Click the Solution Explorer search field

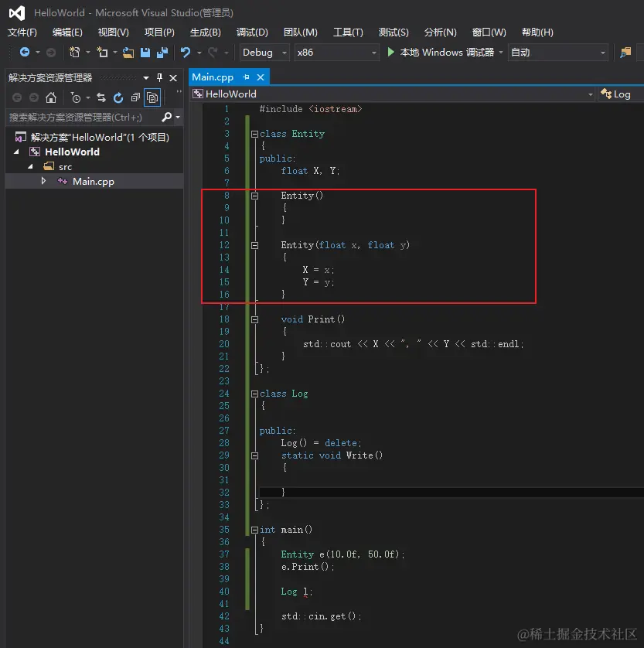point(83,118)
